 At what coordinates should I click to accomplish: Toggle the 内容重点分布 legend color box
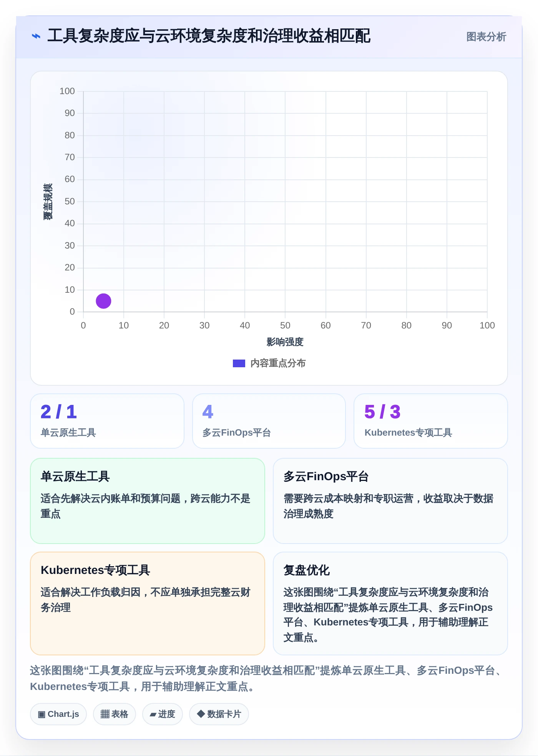click(x=239, y=363)
